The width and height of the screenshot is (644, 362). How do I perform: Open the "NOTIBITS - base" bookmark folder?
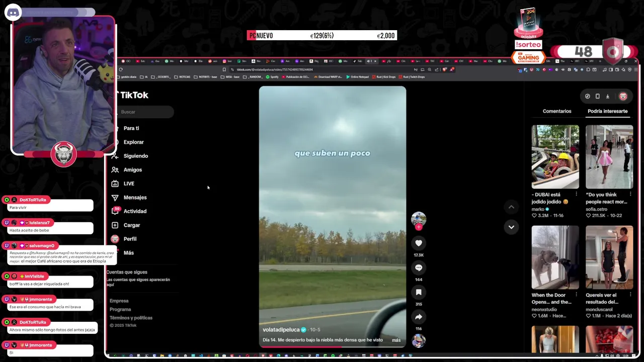[x=205, y=77]
